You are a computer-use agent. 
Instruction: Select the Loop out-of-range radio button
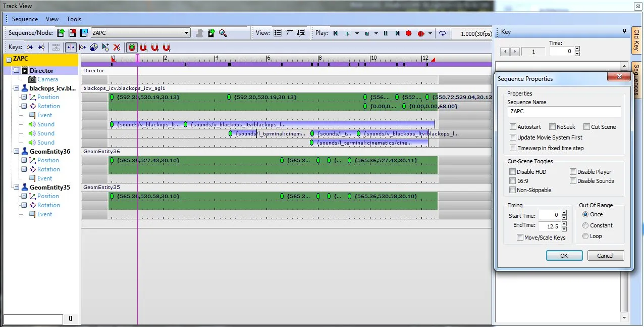[x=585, y=236]
